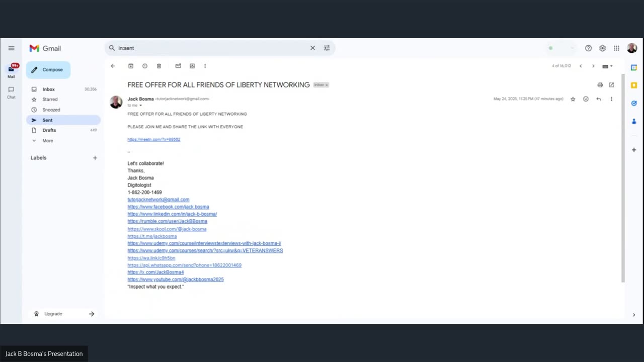
Task: Open email in new window
Action: point(611,85)
